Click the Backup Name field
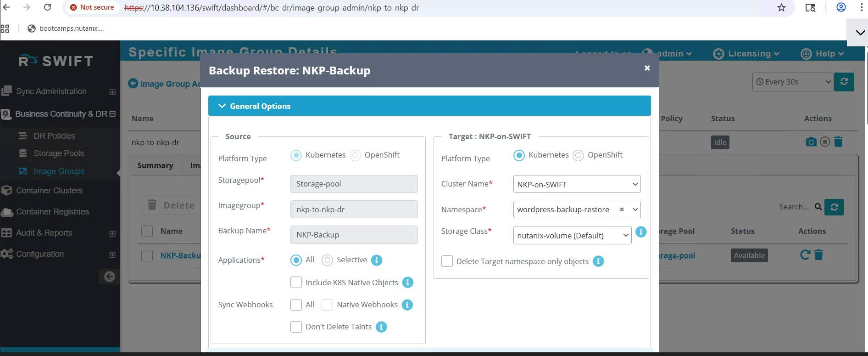The width and height of the screenshot is (868, 356). click(354, 235)
